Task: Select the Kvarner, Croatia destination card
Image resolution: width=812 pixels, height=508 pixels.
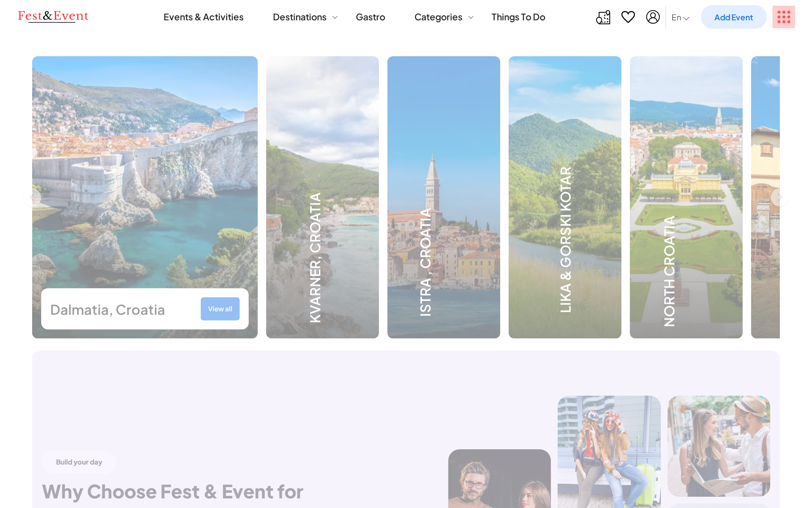Action: coord(322,197)
